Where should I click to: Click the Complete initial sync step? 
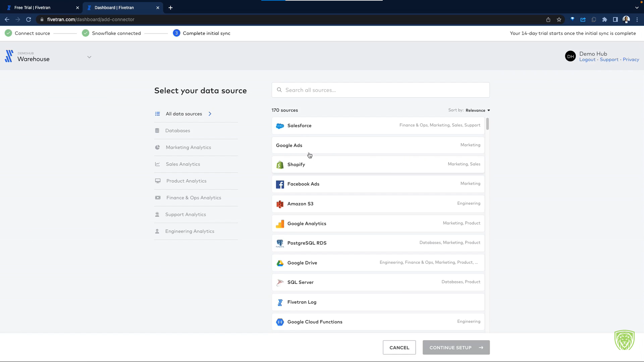click(202, 33)
